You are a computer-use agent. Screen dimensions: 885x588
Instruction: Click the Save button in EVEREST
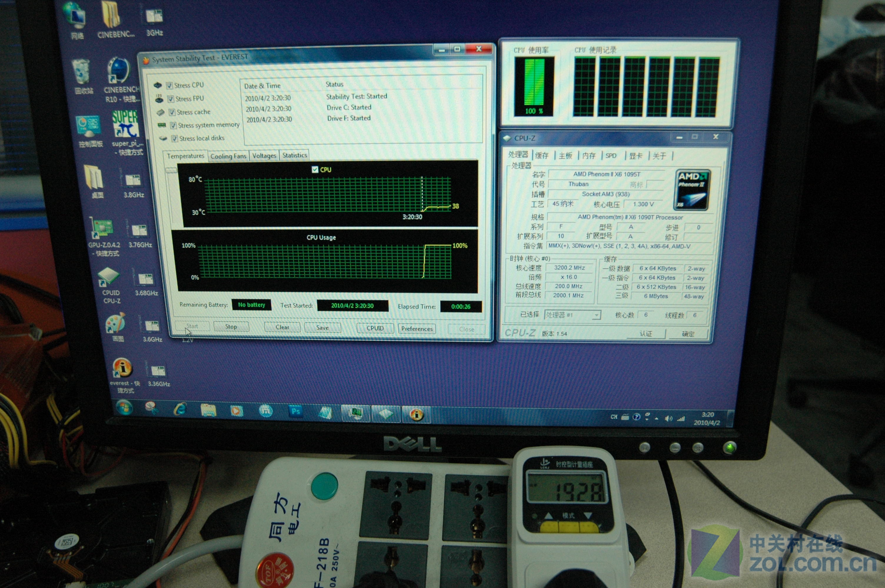[x=322, y=328]
